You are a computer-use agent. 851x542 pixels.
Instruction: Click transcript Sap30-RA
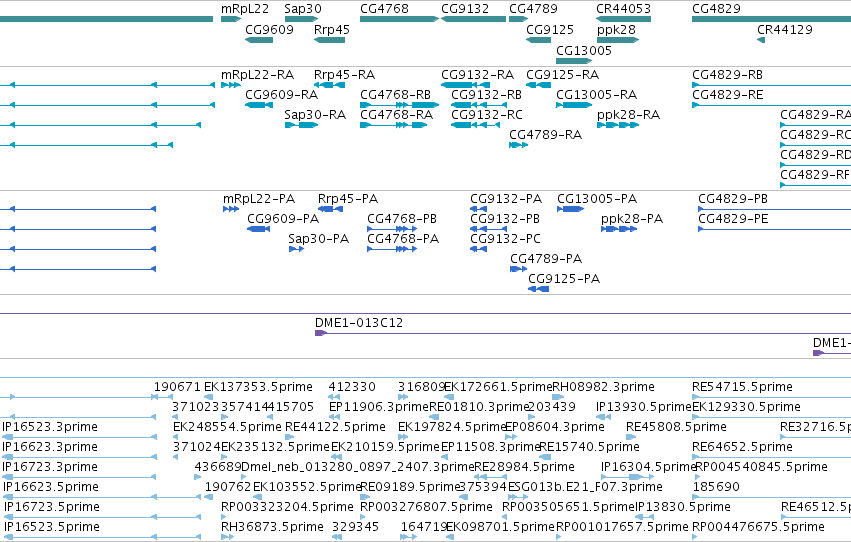pyautogui.click(x=301, y=125)
